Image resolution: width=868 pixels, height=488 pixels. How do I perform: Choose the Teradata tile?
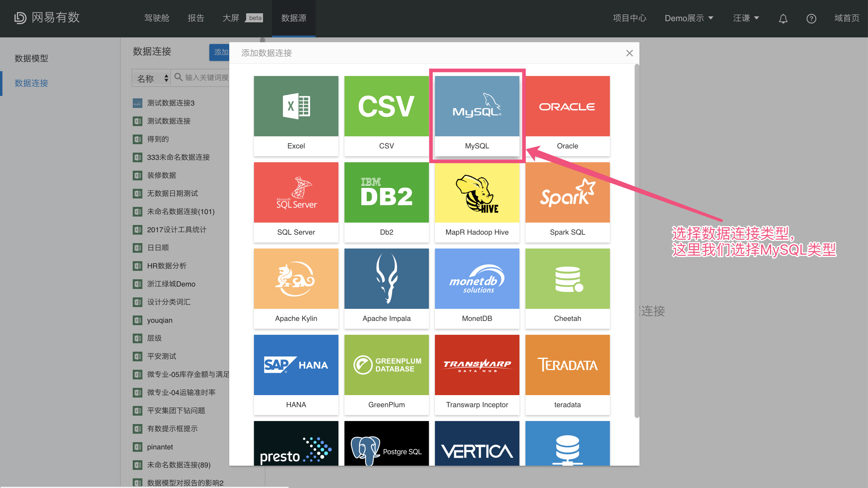567,374
